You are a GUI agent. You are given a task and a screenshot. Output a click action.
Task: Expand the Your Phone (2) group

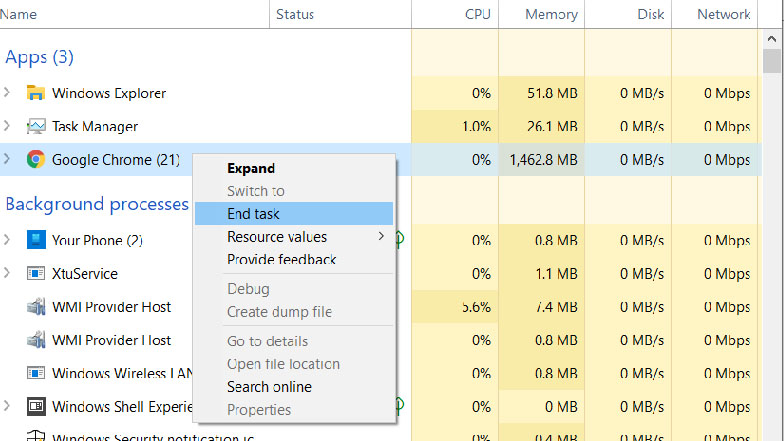pyautogui.click(x=7, y=240)
